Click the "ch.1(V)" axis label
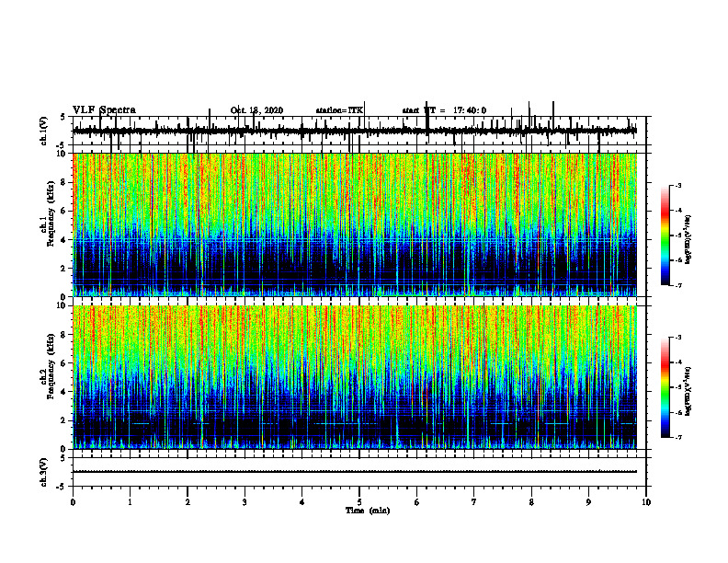The image size is (728, 563). pyautogui.click(x=44, y=132)
